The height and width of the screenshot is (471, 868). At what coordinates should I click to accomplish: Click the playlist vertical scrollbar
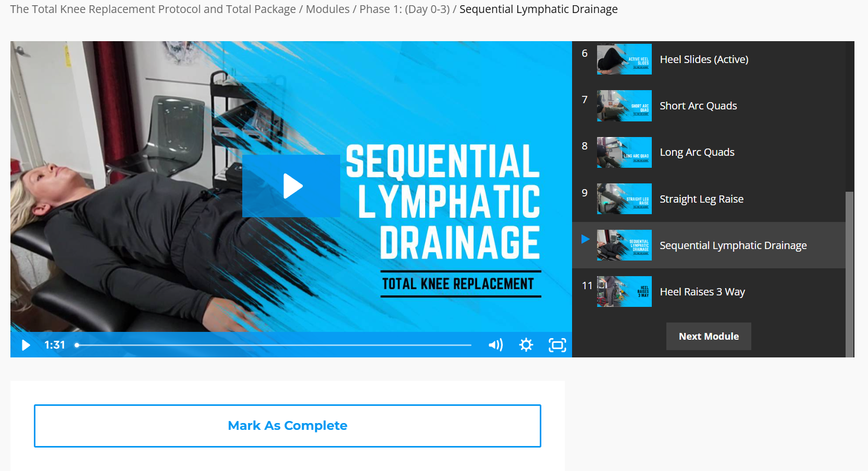pyautogui.click(x=850, y=274)
